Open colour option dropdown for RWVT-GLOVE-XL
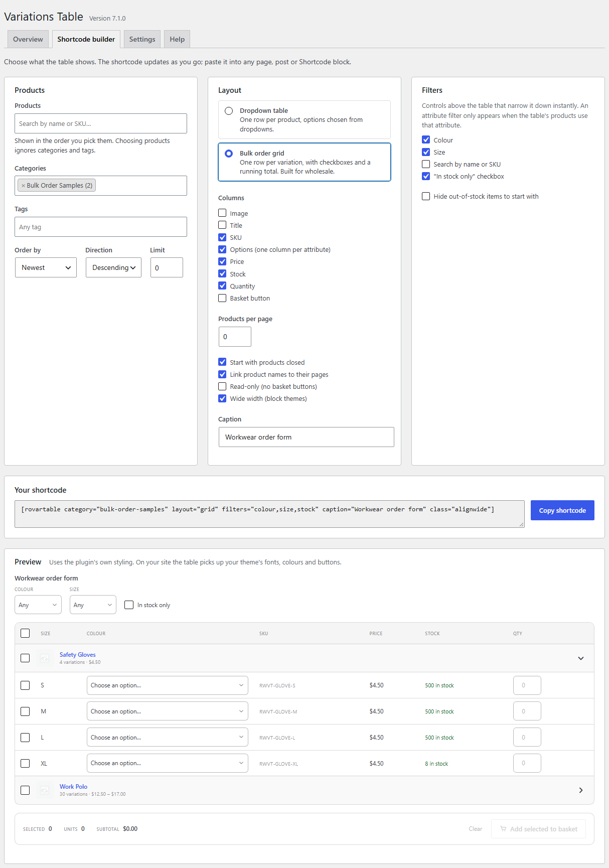 168,763
